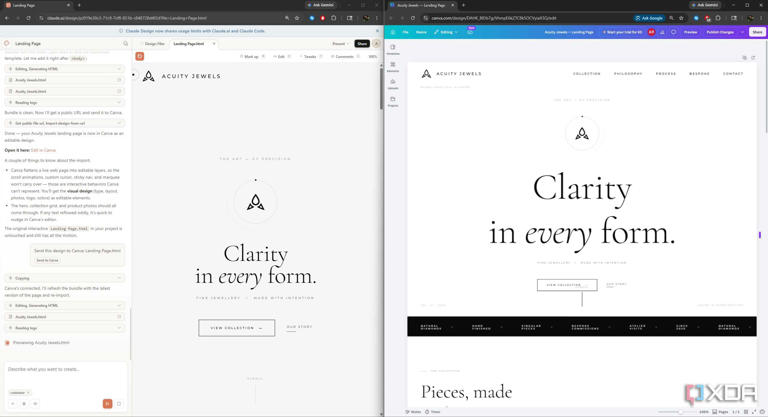Open the analytics chart icon in Canva header
The image size is (768, 417).
coord(663,32)
